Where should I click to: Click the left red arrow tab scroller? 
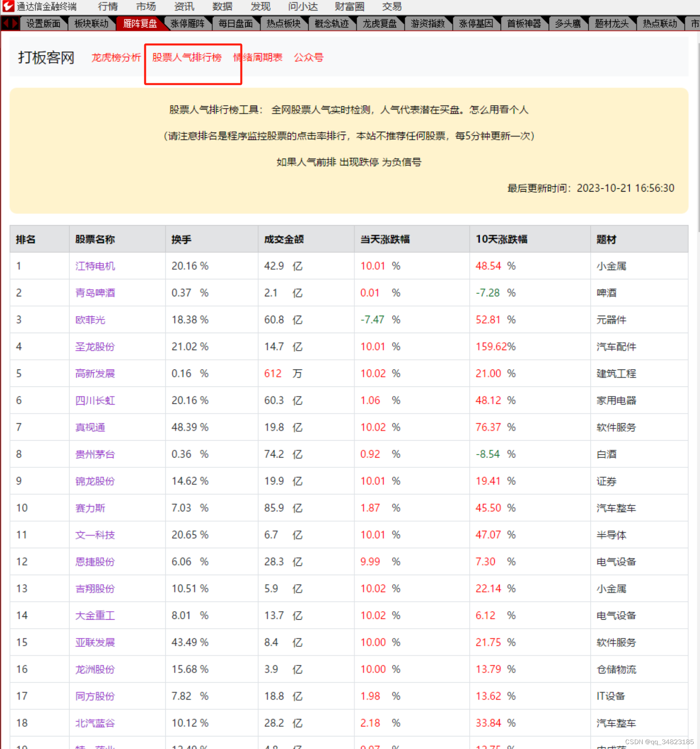(x=6, y=23)
